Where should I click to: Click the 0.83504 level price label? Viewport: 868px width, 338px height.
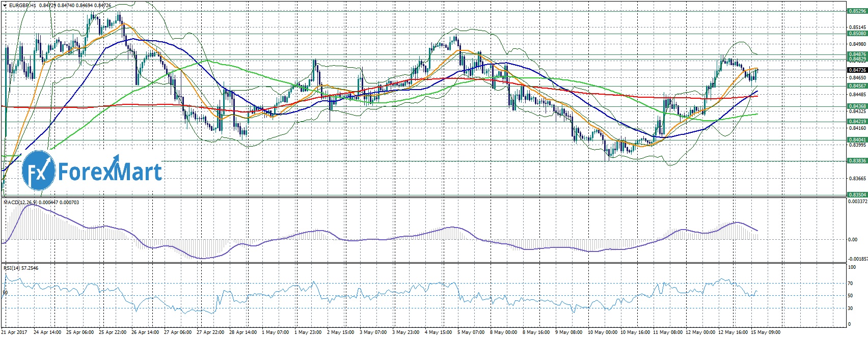(857, 194)
